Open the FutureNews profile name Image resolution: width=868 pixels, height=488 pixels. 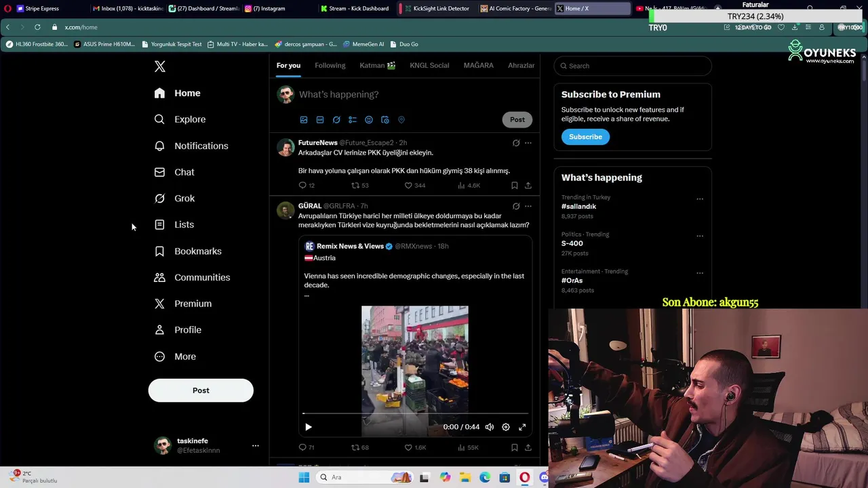tap(317, 143)
